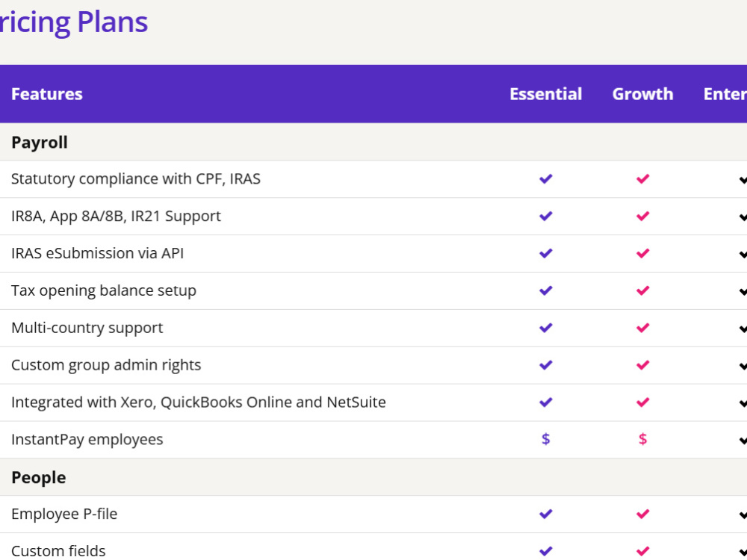Expand the People section heading
747x560 pixels.
[39, 478]
